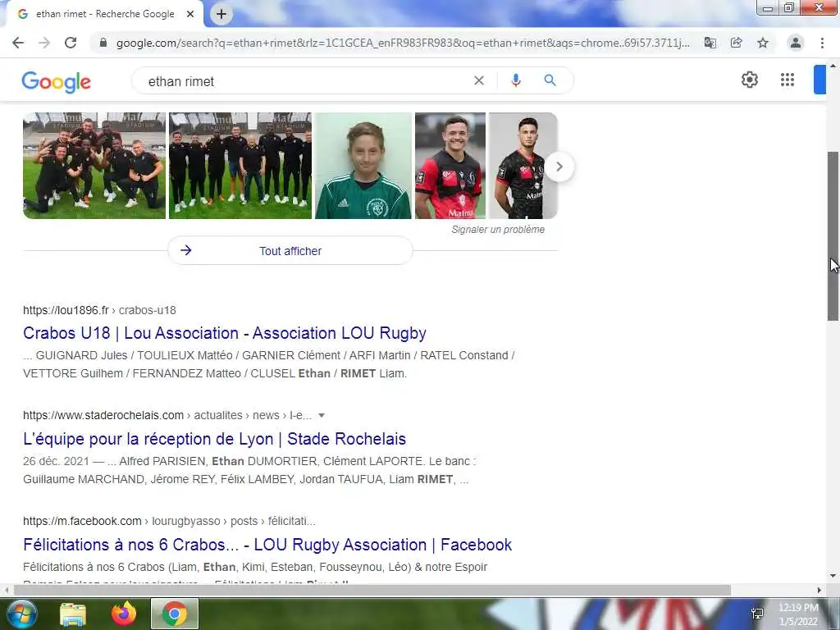Click the horizontal scrollbar right arrow
The image size is (840, 630).
pyautogui.click(x=819, y=590)
